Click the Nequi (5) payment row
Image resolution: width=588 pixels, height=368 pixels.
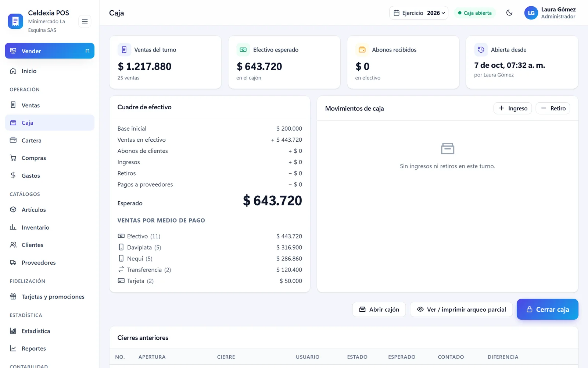(210, 259)
